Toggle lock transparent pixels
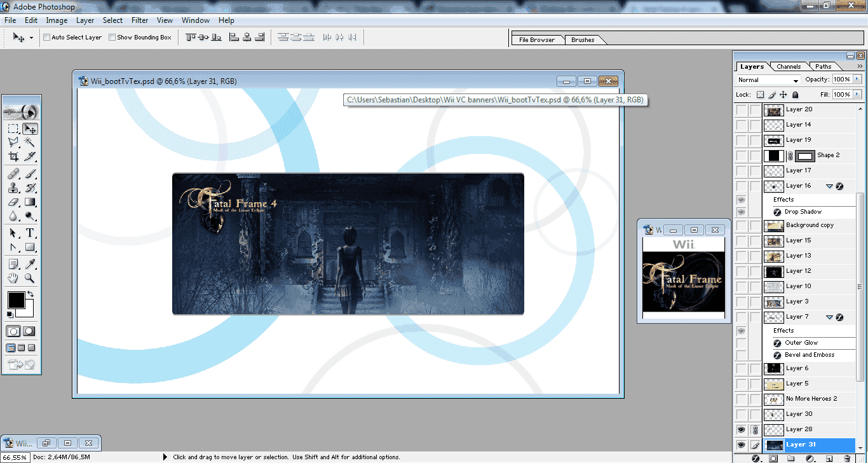Viewport: 868px width, 463px height. (760, 95)
